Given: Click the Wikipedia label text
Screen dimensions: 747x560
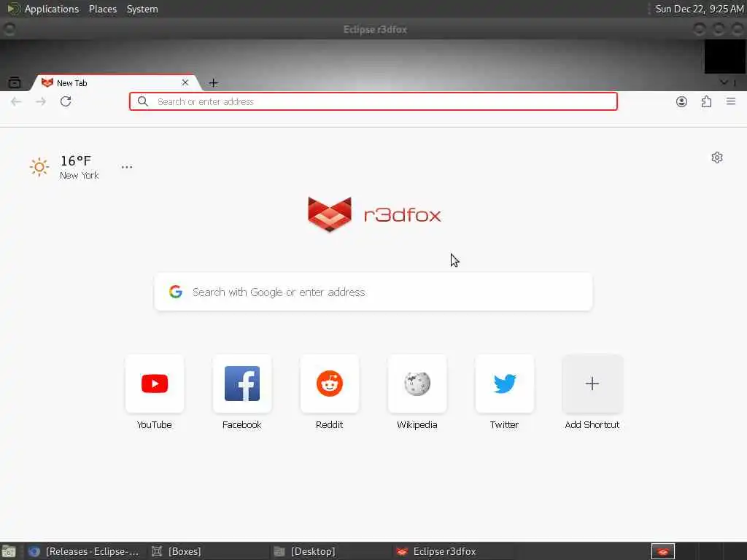Looking at the screenshot, I should [x=417, y=425].
